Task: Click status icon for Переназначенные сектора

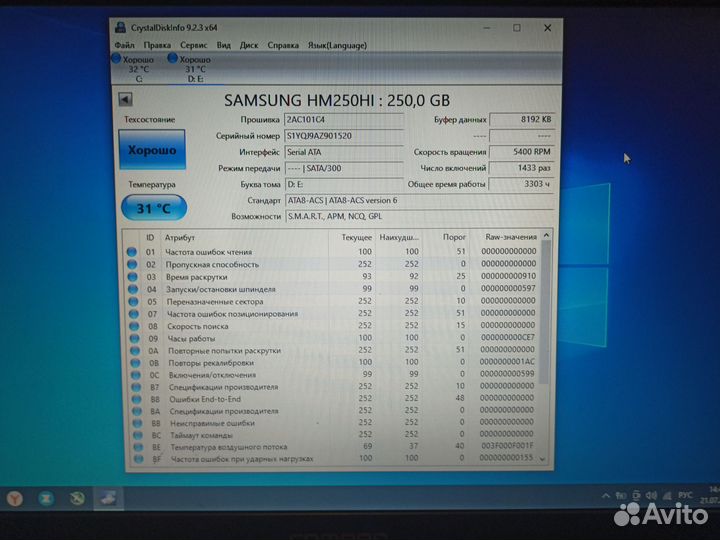Action: tap(133, 302)
